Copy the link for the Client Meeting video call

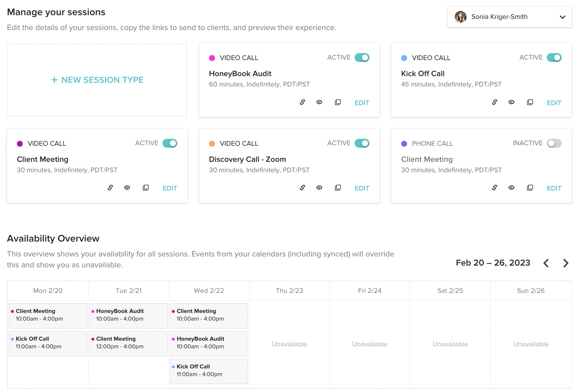coord(110,188)
